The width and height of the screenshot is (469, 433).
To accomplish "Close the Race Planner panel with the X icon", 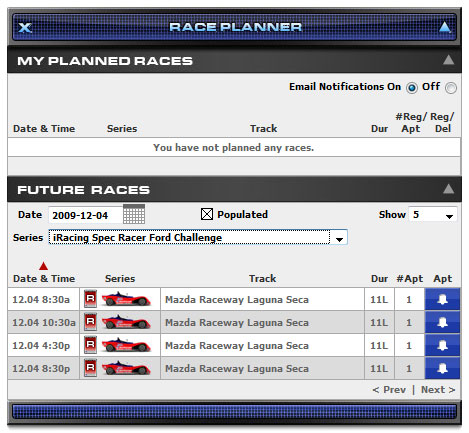I will tap(25, 28).
